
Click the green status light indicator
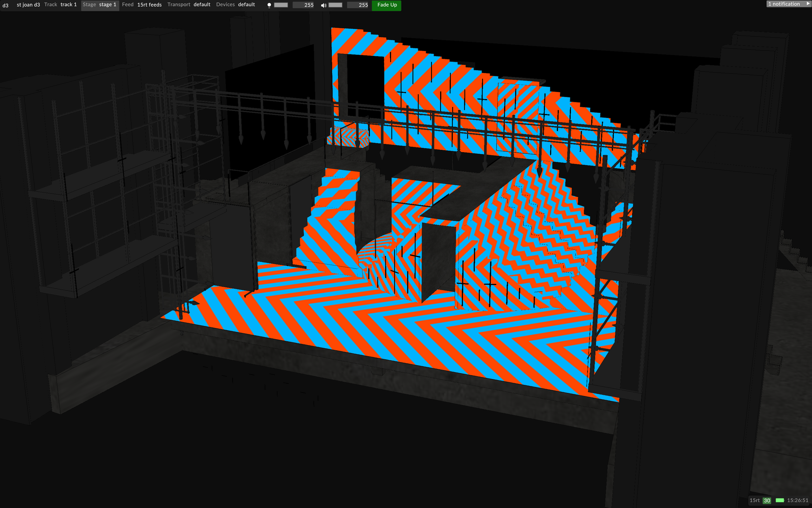780,501
